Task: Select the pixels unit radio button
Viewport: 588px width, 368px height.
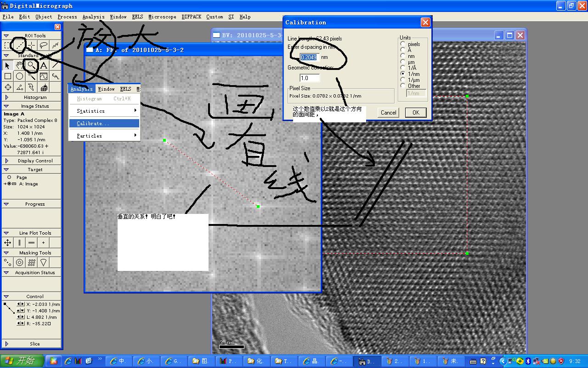Action: point(403,44)
